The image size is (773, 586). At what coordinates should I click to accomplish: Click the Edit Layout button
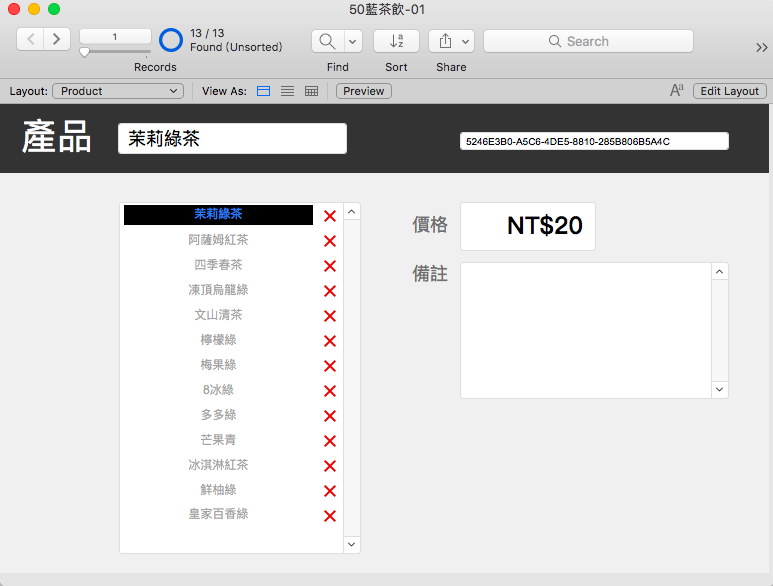(730, 91)
